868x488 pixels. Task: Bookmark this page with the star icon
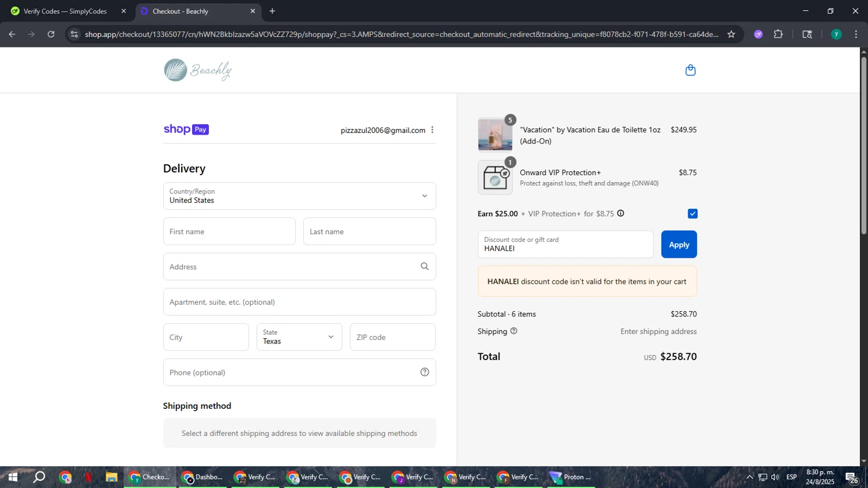(731, 34)
